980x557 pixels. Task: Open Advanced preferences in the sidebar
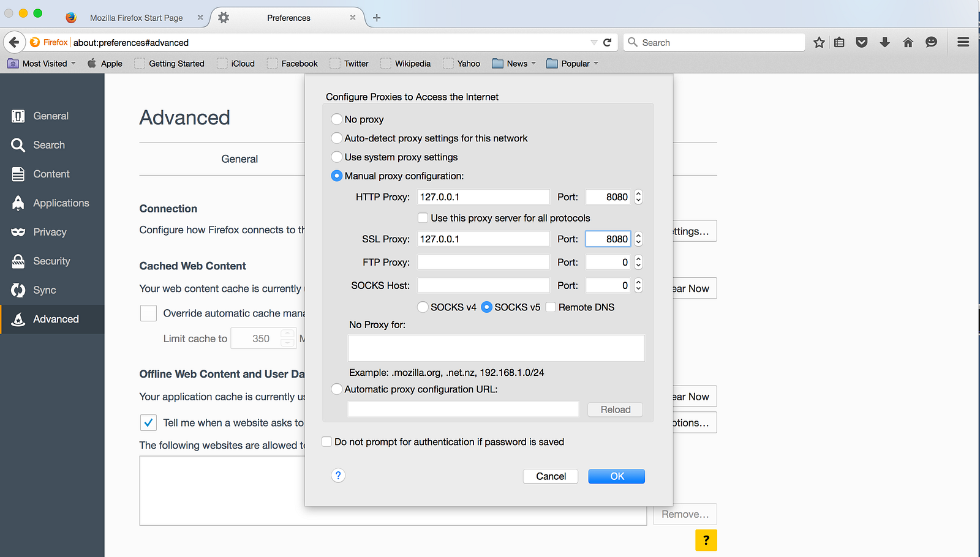coord(52,319)
